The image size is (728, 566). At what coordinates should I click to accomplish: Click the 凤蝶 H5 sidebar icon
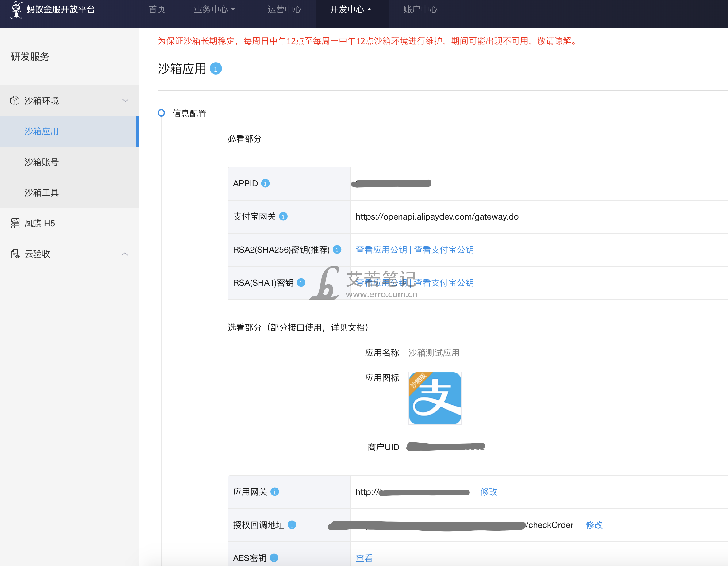click(x=15, y=223)
